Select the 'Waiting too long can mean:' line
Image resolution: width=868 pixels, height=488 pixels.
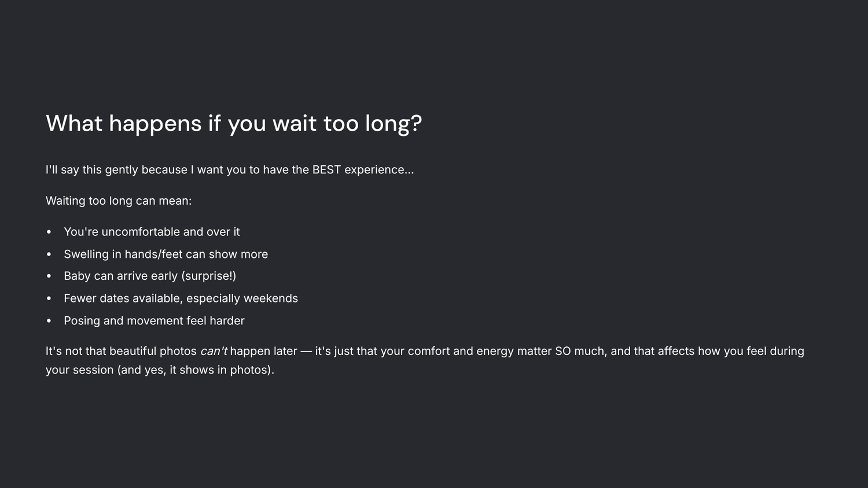119,201
